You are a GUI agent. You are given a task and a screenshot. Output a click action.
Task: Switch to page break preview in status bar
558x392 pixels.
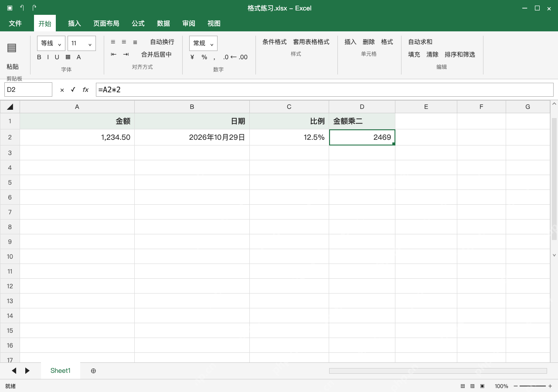click(x=482, y=386)
